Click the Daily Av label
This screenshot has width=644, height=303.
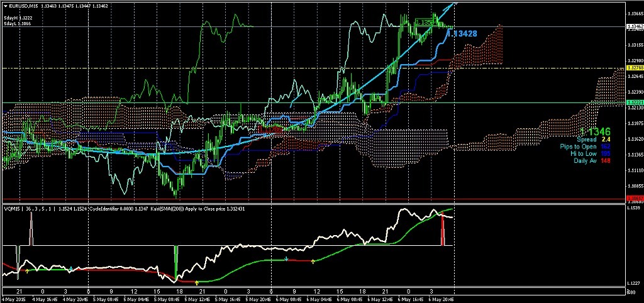(x=585, y=160)
